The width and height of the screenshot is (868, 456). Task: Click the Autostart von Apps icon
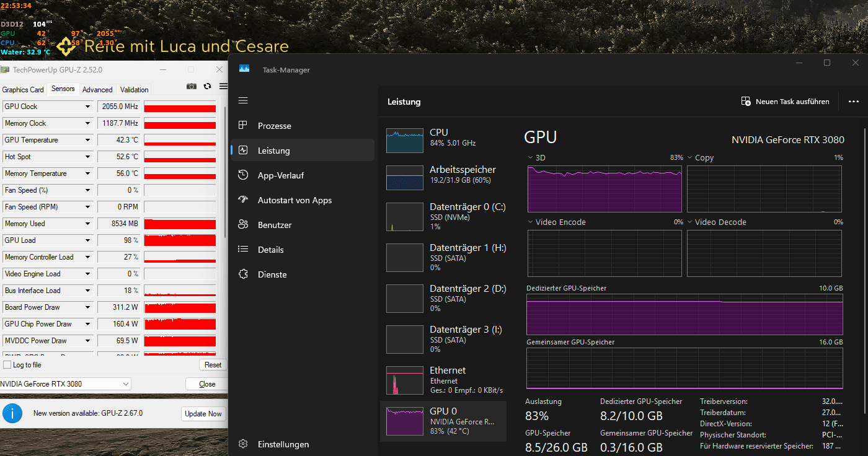coord(243,200)
